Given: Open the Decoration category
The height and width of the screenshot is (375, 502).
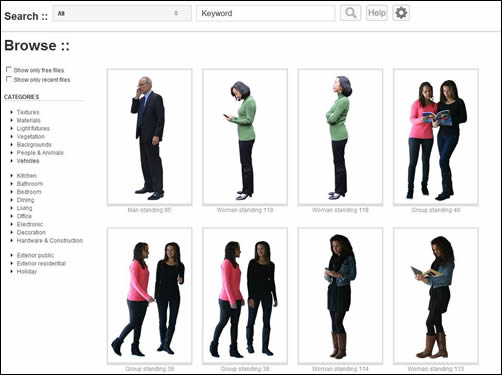Looking at the screenshot, I should 31,232.
